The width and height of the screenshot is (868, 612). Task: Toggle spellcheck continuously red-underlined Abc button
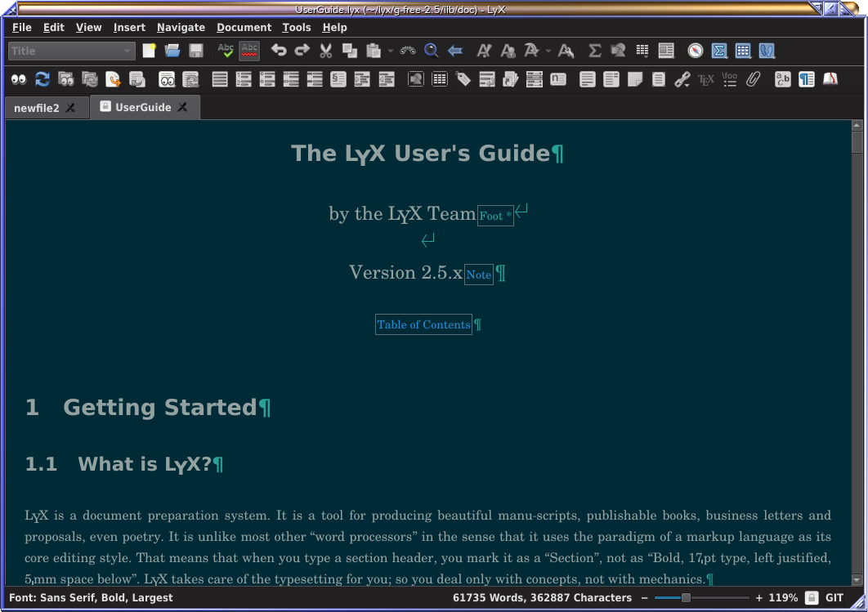pyautogui.click(x=249, y=51)
